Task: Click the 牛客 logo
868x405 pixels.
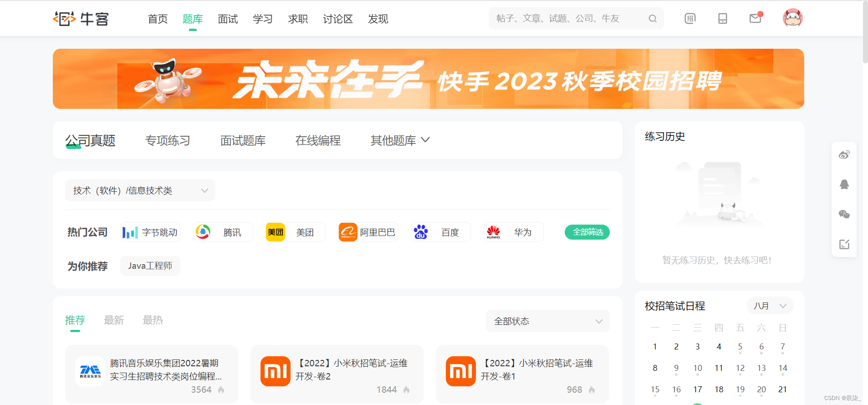Action: (x=81, y=19)
